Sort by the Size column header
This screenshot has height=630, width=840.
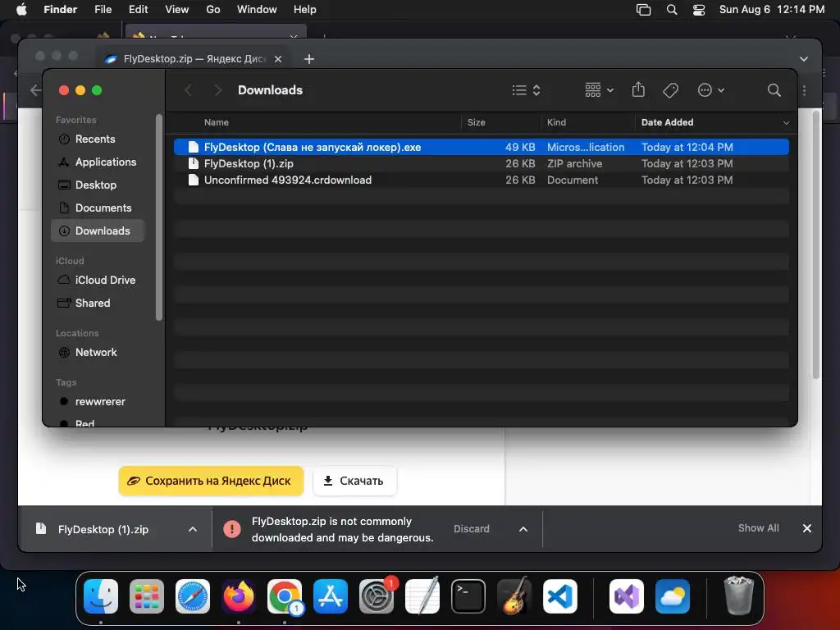(477, 123)
